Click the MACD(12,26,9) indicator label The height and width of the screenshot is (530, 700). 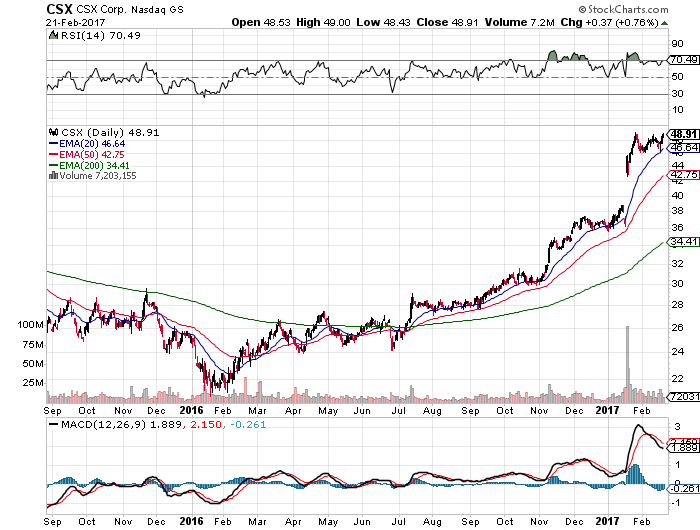click(x=104, y=425)
